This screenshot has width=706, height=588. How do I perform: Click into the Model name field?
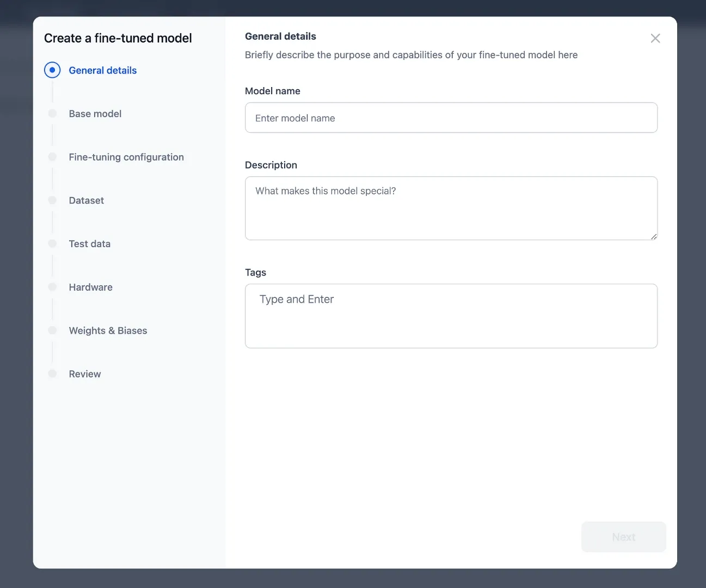[451, 118]
